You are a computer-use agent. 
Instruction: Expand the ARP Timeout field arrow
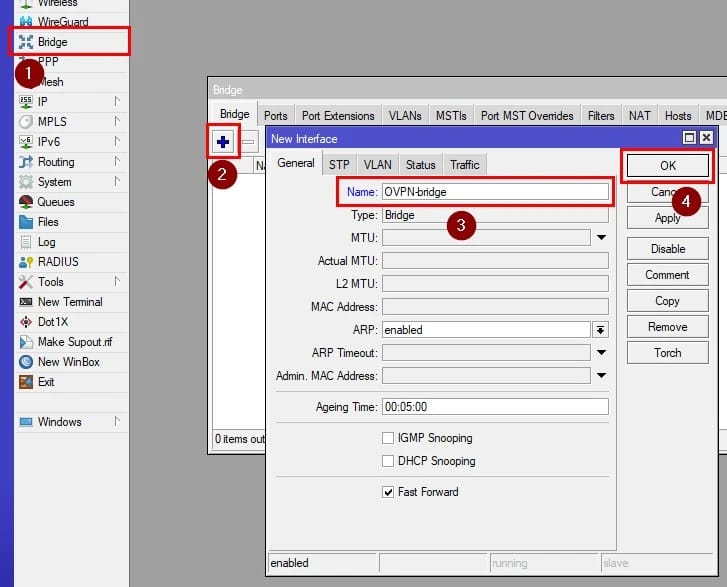pos(601,353)
